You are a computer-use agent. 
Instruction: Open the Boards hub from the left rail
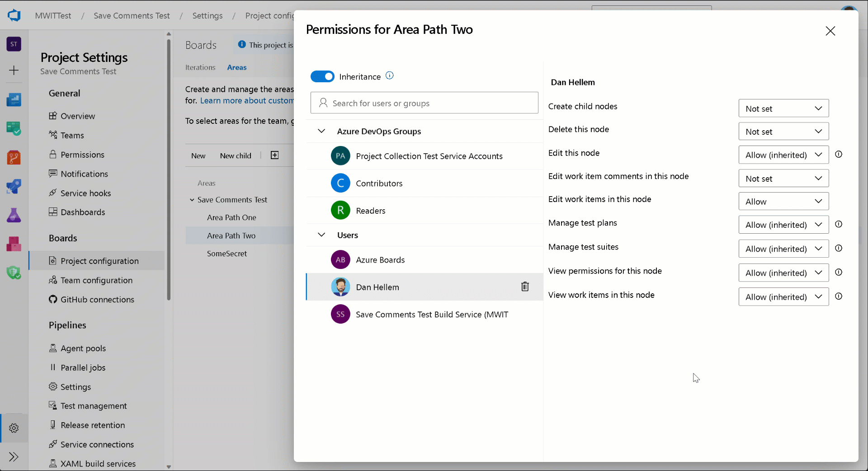point(14,129)
